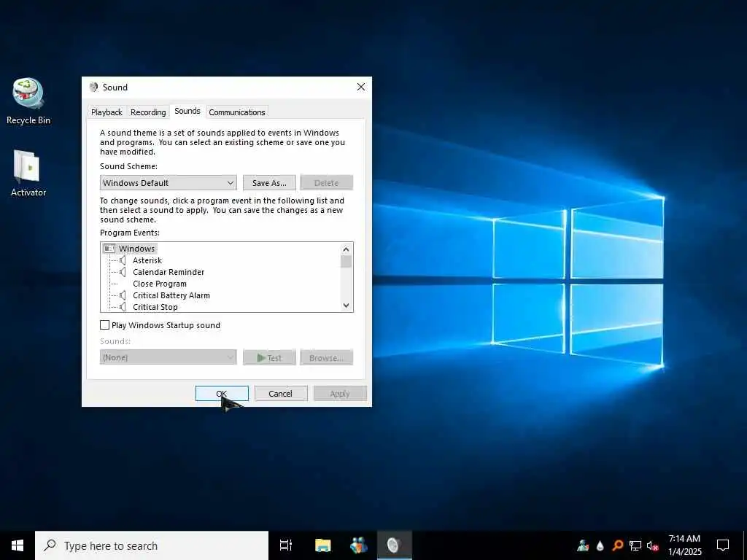Select the Critical Stop event

click(x=155, y=307)
